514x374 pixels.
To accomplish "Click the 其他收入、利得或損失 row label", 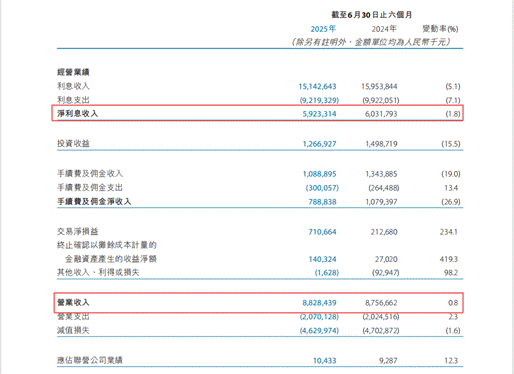I will (x=98, y=272).
